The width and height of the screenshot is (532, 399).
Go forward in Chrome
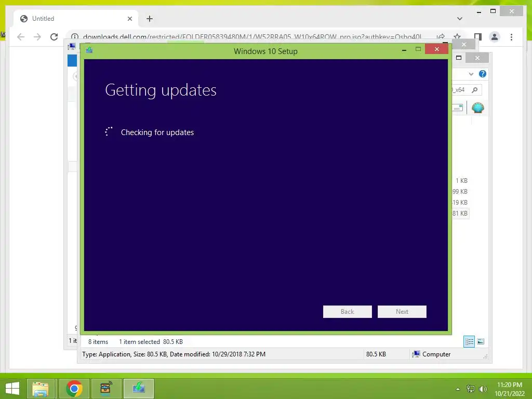(x=37, y=37)
